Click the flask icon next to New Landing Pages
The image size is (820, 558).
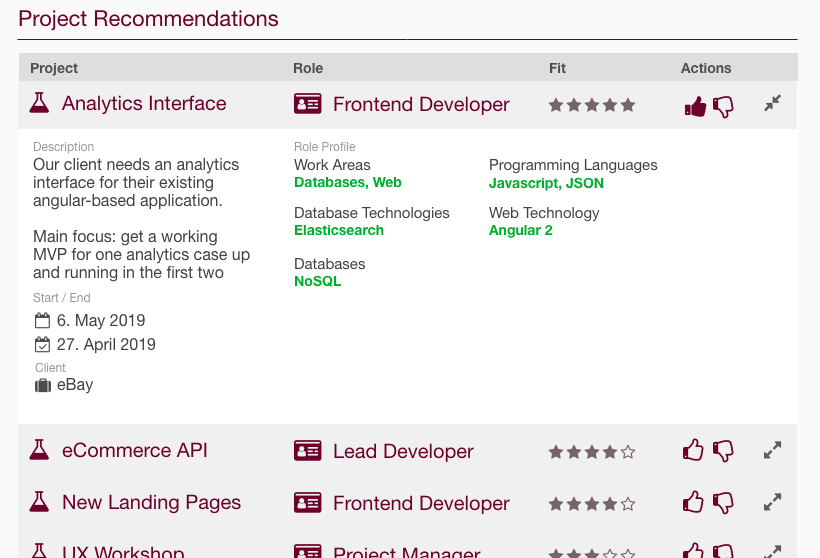tap(39, 502)
